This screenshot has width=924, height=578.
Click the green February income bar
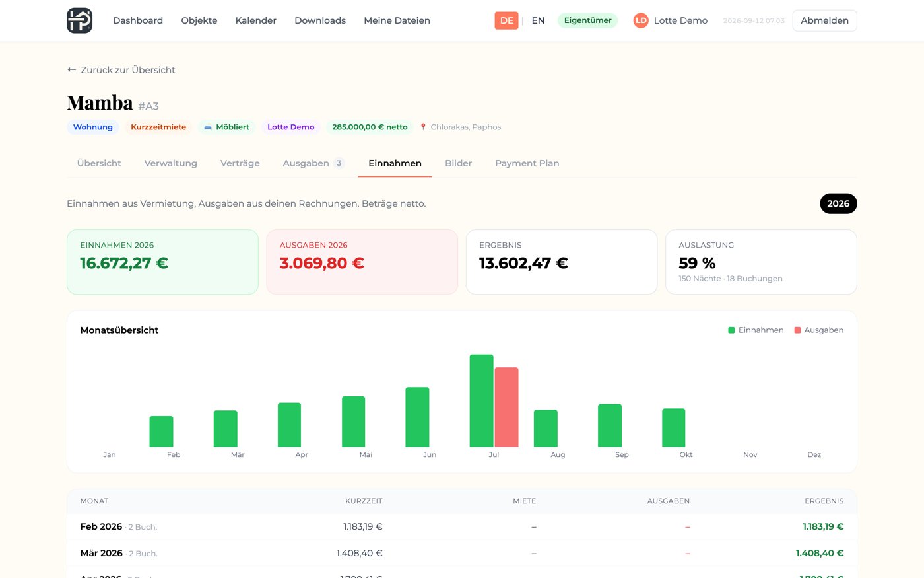click(x=161, y=431)
